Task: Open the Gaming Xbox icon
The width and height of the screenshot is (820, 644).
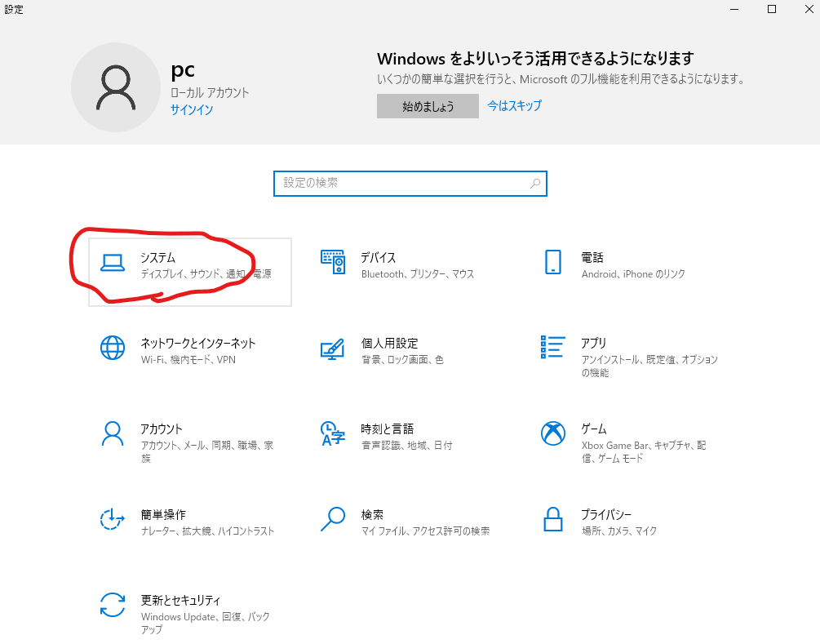Action: pos(552,433)
